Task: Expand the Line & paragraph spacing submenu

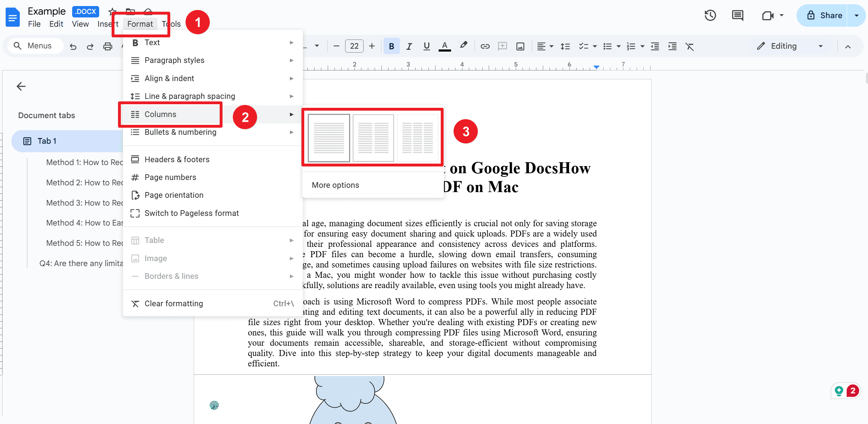Action: (189, 96)
